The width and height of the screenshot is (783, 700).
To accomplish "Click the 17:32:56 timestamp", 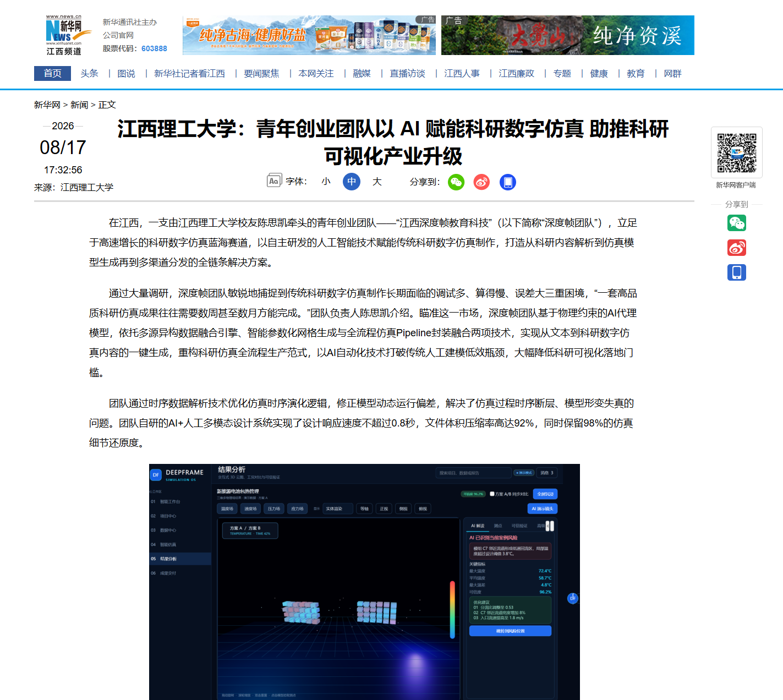I will pyautogui.click(x=63, y=170).
